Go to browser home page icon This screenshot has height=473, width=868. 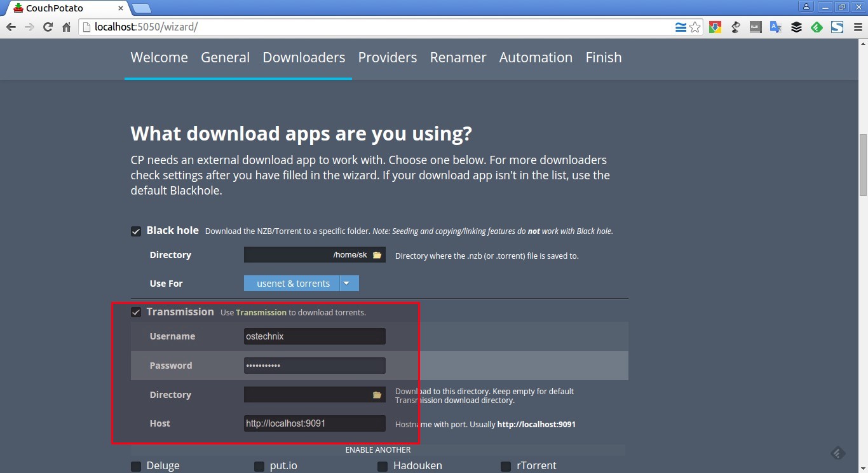[x=66, y=27]
